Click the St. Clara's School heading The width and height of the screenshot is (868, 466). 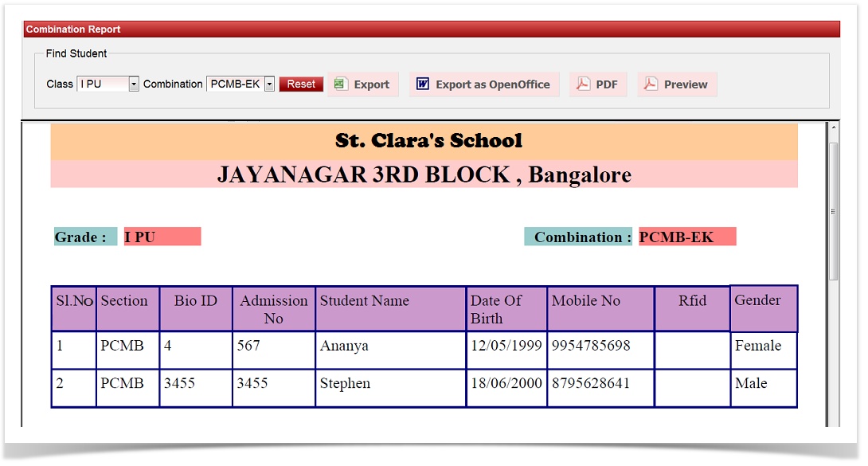428,141
